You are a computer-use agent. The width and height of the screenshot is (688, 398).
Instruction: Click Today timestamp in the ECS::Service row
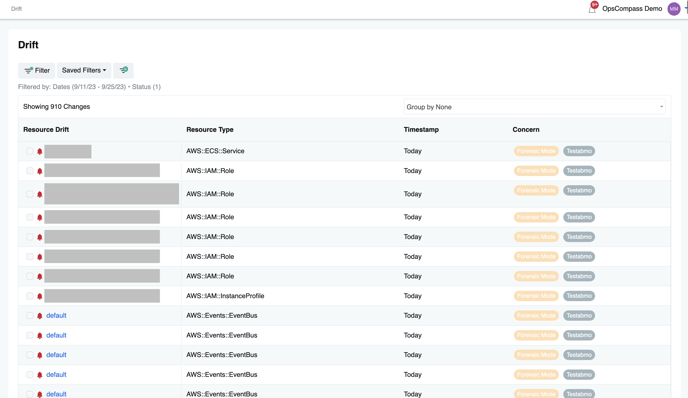(412, 151)
